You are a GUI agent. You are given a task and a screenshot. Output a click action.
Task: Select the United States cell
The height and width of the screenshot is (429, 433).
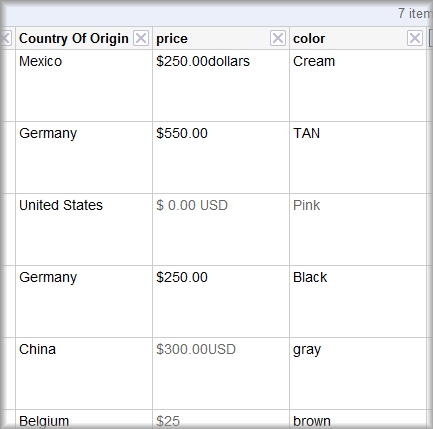coord(84,230)
